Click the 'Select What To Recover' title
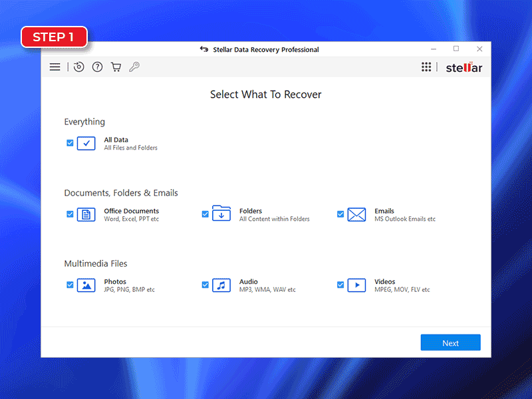This screenshot has width=532, height=399. click(x=265, y=94)
